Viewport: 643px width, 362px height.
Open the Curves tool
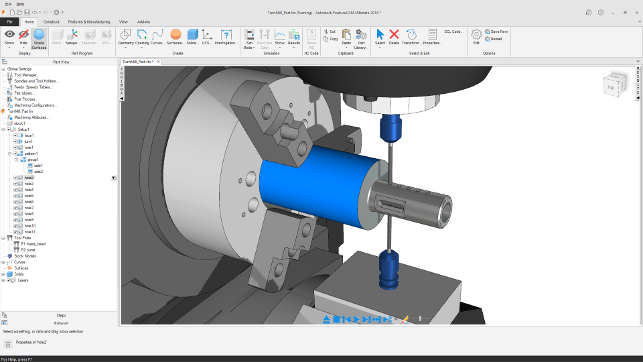click(157, 36)
